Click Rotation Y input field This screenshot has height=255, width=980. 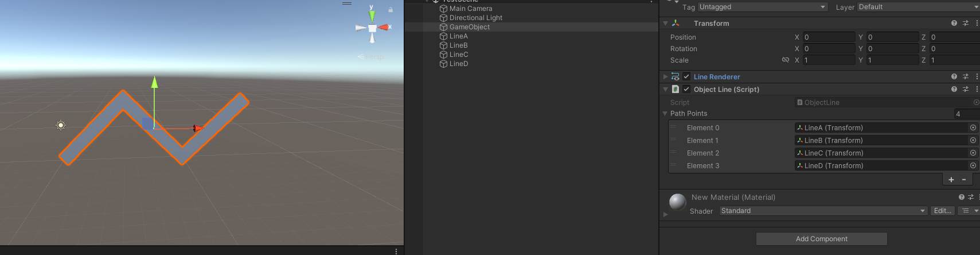892,49
